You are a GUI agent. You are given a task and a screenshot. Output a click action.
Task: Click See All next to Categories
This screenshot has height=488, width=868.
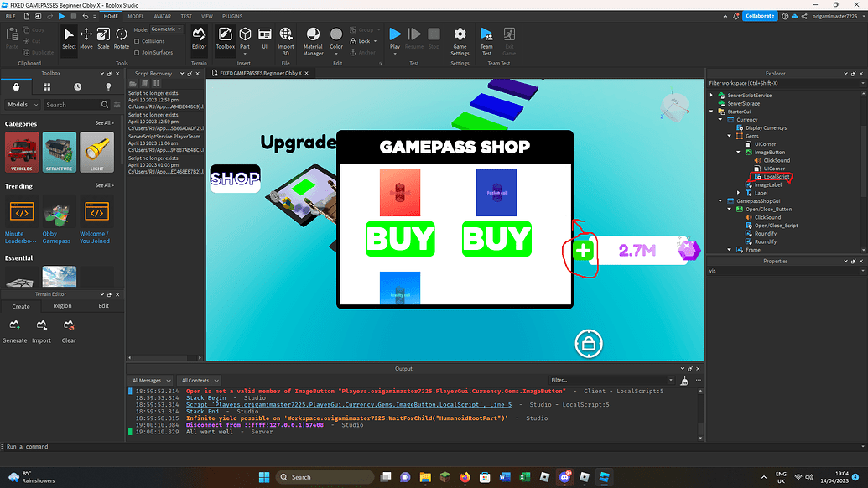[x=106, y=123]
